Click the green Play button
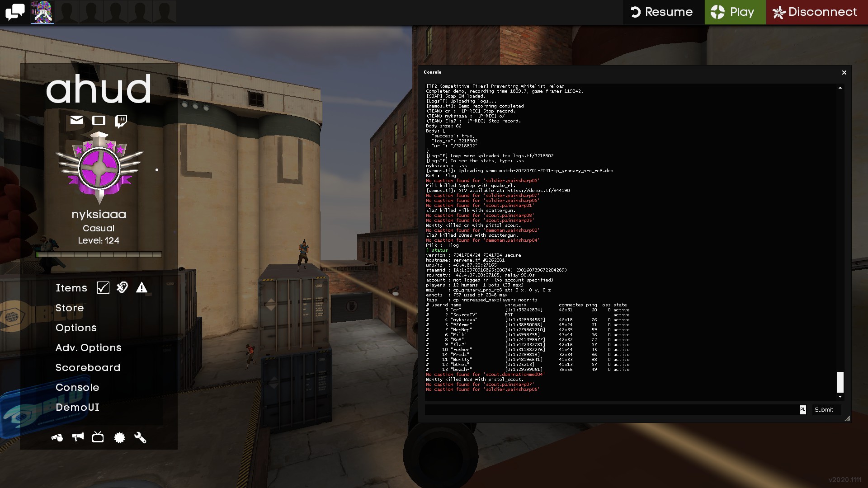 735,12
